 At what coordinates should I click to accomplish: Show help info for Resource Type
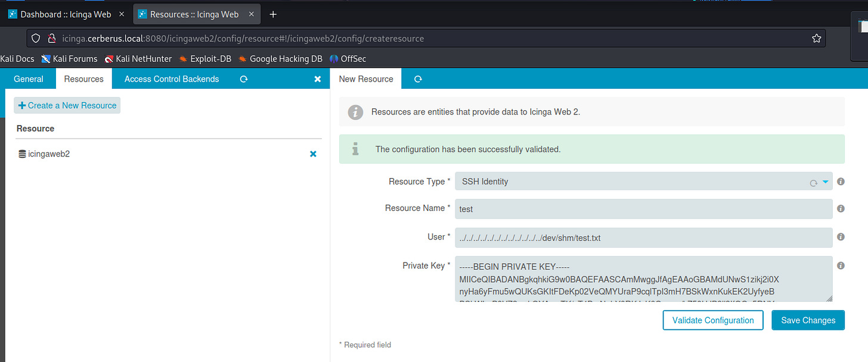[x=841, y=182]
